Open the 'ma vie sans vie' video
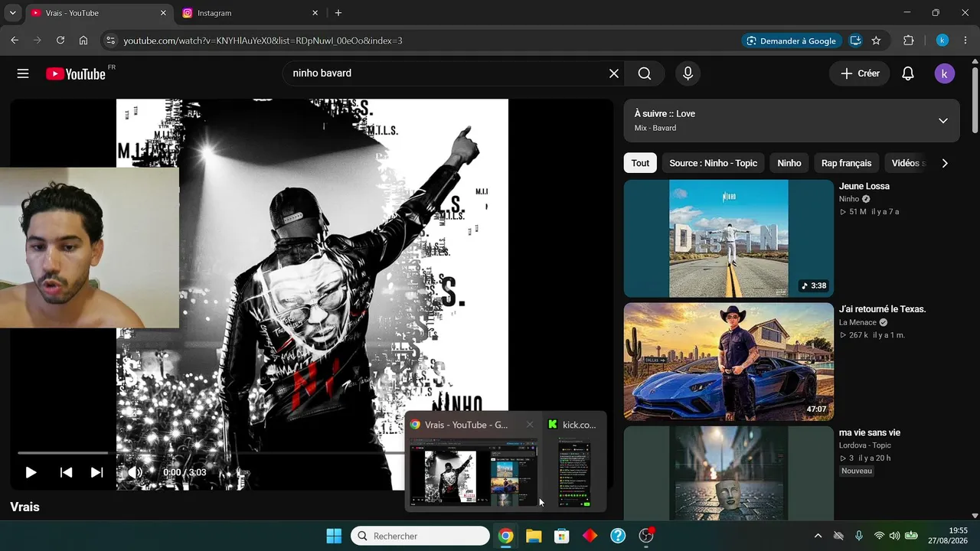 870,432
